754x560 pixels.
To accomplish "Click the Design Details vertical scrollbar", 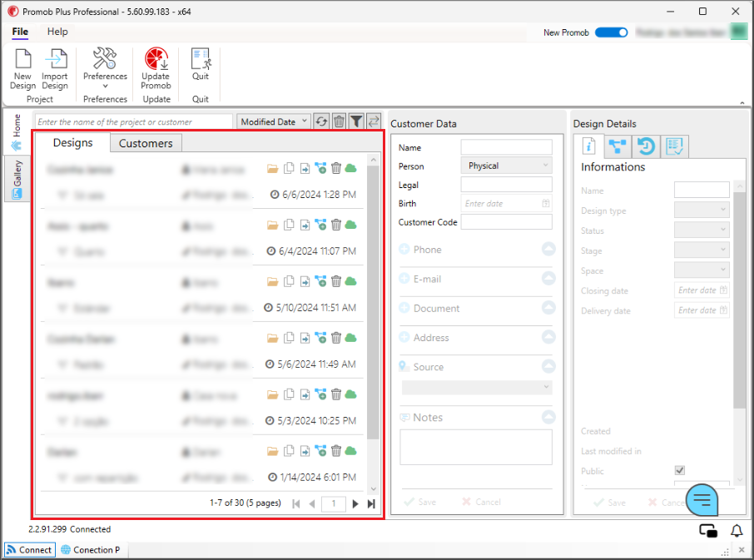I will [740, 300].
